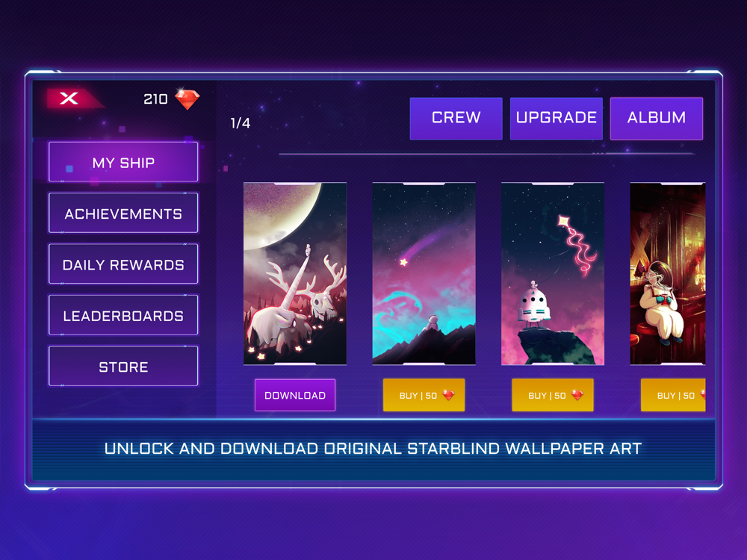Screen dimensions: 747x560
Task: Open Daily Rewards
Action: pos(123,264)
